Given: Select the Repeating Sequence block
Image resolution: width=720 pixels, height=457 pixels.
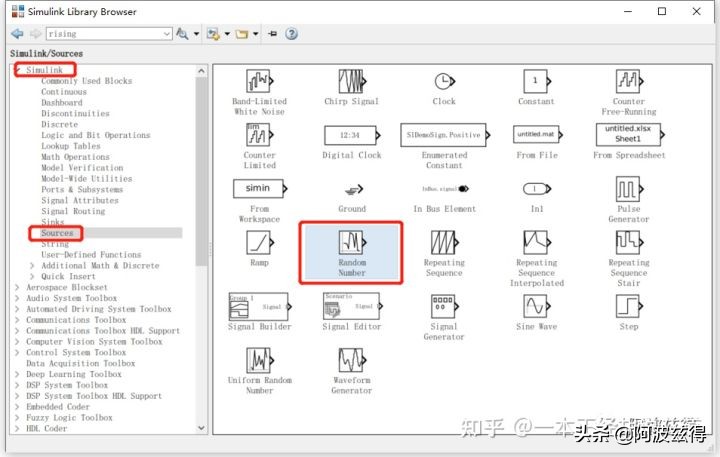Looking at the screenshot, I should (x=444, y=243).
